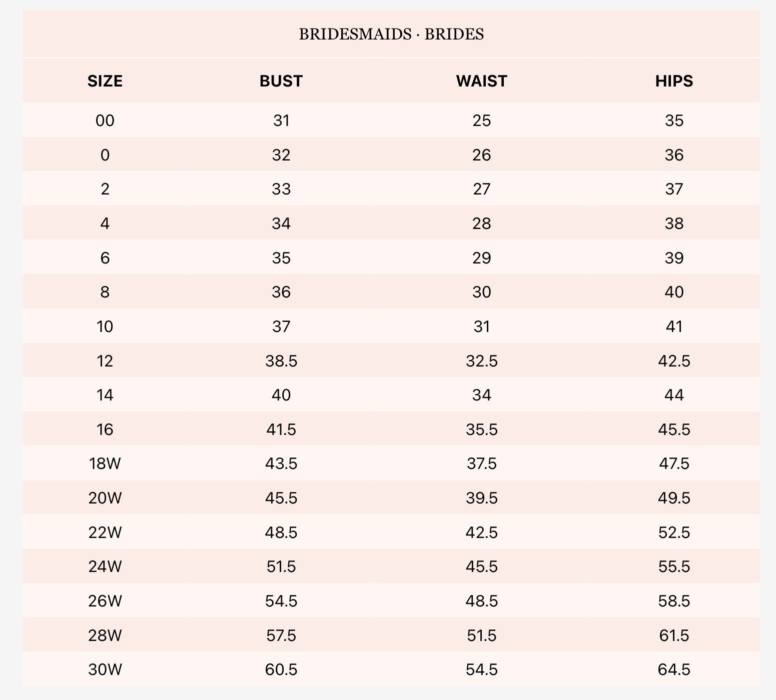Click size 00 in the size column
This screenshot has height=700, width=776.
pos(105,120)
